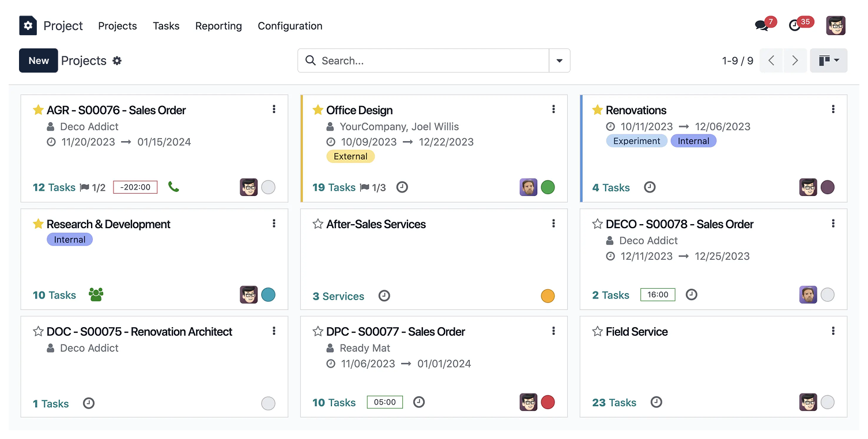Click the red status circle on DPC - S00077
The height and width of the screenshot is (439, 868).
[548, 402]
